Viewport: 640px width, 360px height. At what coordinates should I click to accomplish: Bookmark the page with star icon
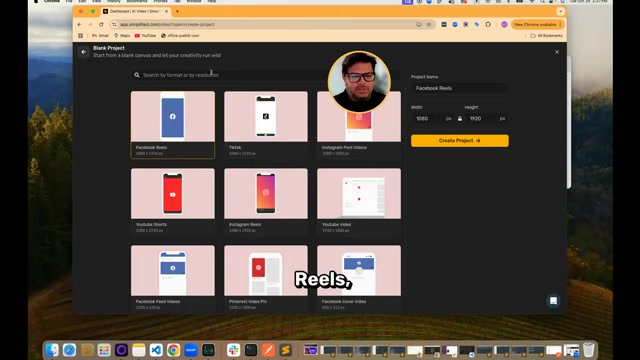[x=429, y=24]
